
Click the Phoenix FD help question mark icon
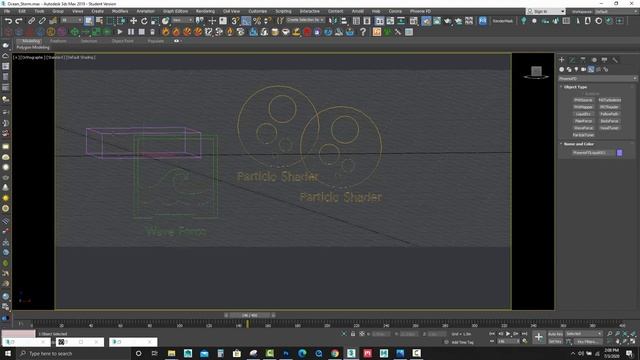[363, 32]
